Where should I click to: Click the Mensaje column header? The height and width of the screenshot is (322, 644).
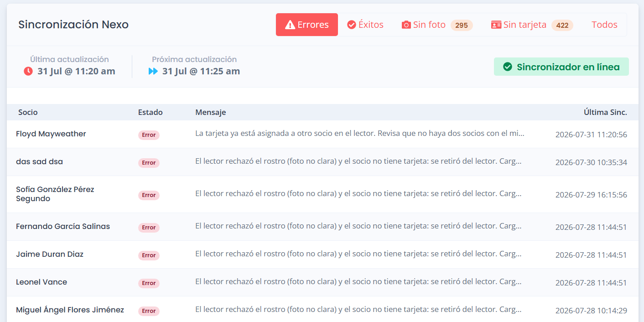tap(211, 112)
